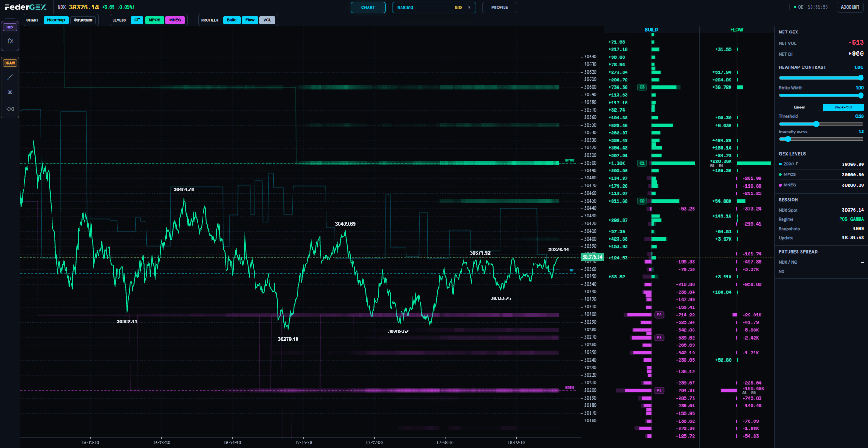This screenshot has width=868, height=448.
Task: Click the IND sidebar label
Action: pyautogui.click(x=10, y=27)
